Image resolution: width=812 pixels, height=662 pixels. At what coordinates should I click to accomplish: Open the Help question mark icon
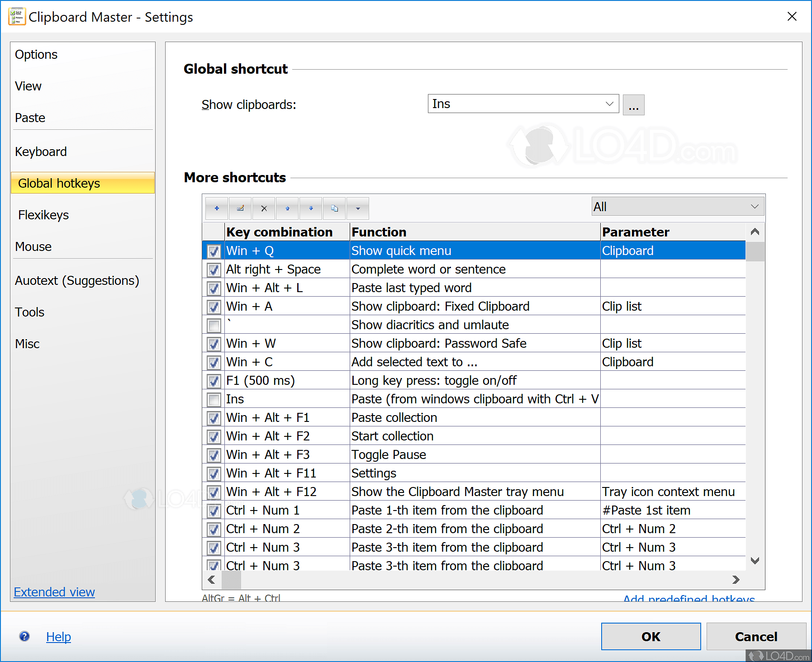[24, 636]
